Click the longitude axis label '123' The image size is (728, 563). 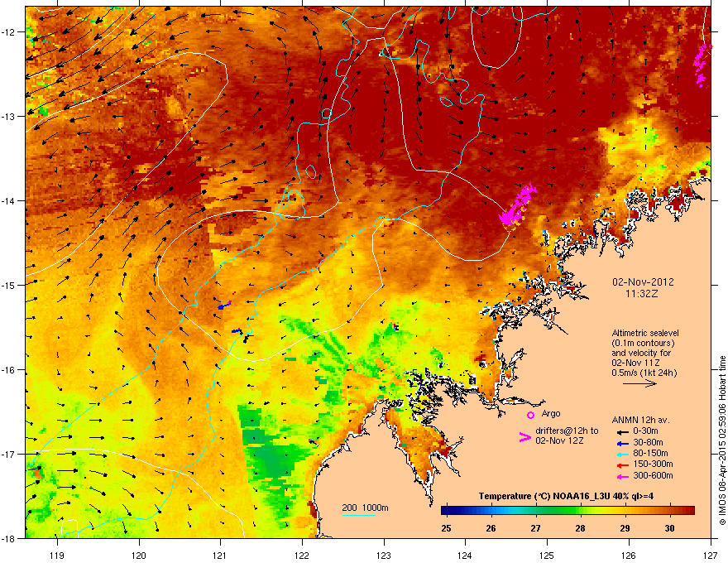[384, 555]
